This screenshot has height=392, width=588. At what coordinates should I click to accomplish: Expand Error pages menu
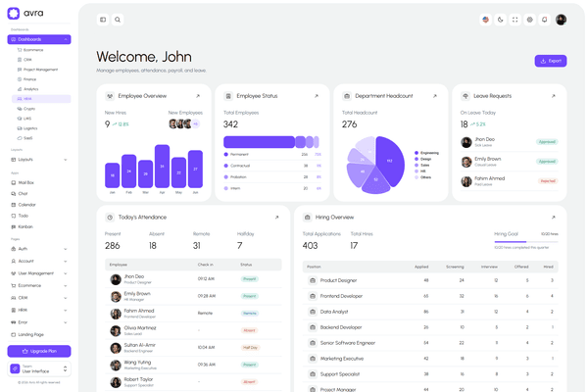tap(39, 322)
